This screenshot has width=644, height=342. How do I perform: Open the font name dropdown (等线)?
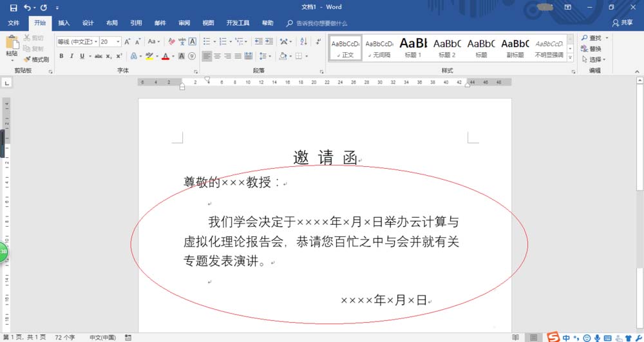[x=96, y=41]
